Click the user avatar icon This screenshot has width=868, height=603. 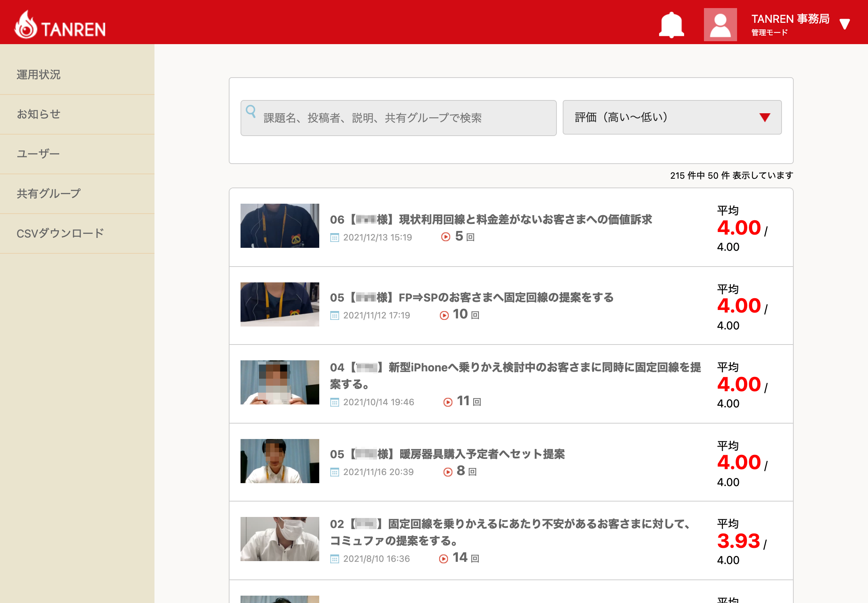tap(720, 25)
